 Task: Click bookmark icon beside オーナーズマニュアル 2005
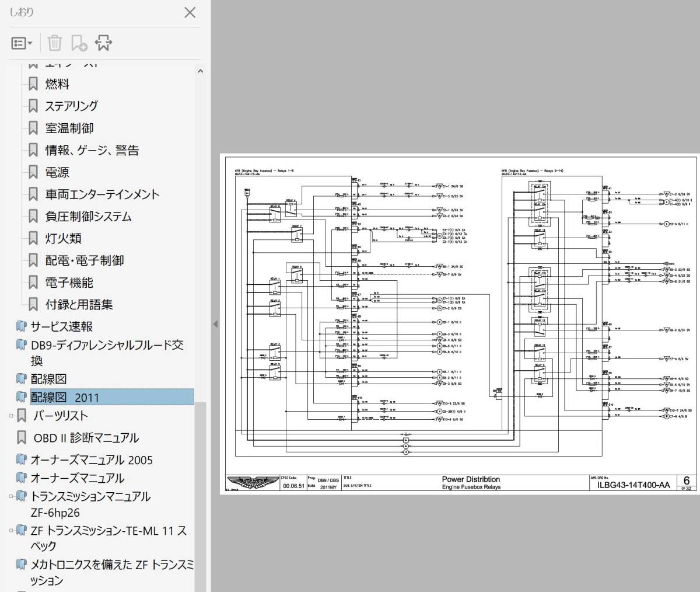click(x=22, y=460)
